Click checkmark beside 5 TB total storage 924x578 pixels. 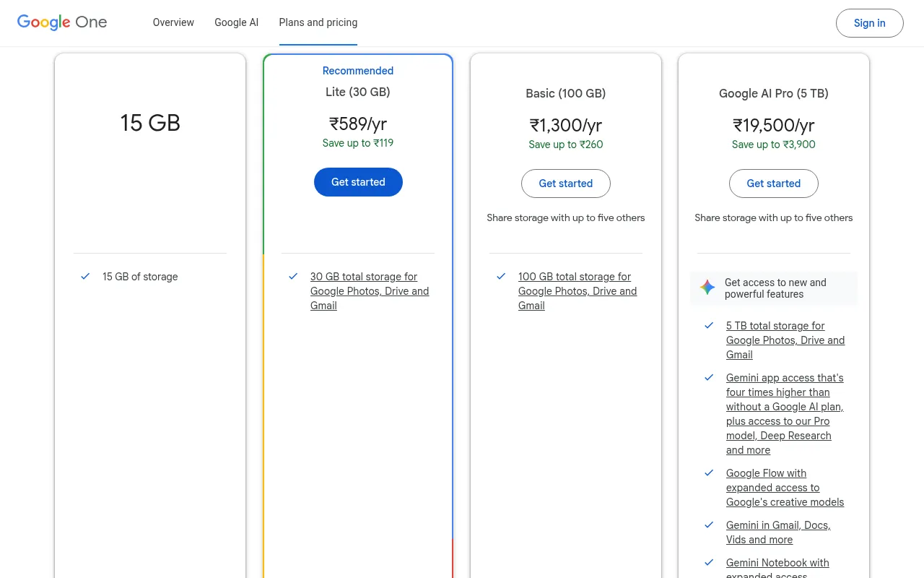(x=709, y=325)
